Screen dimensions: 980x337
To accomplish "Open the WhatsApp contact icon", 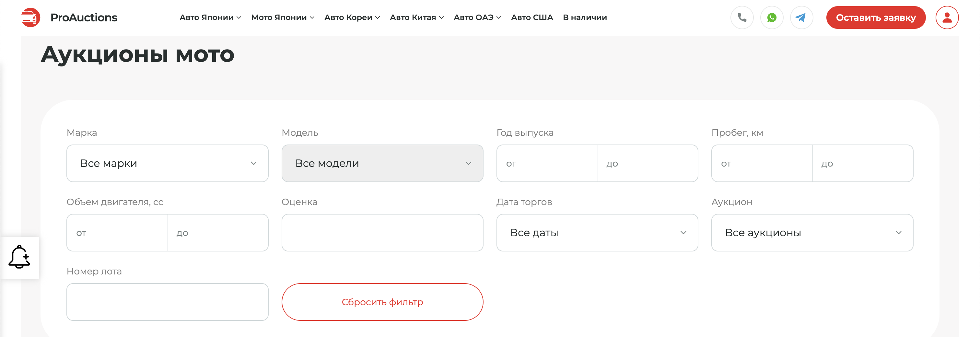I will coord(772,17).
